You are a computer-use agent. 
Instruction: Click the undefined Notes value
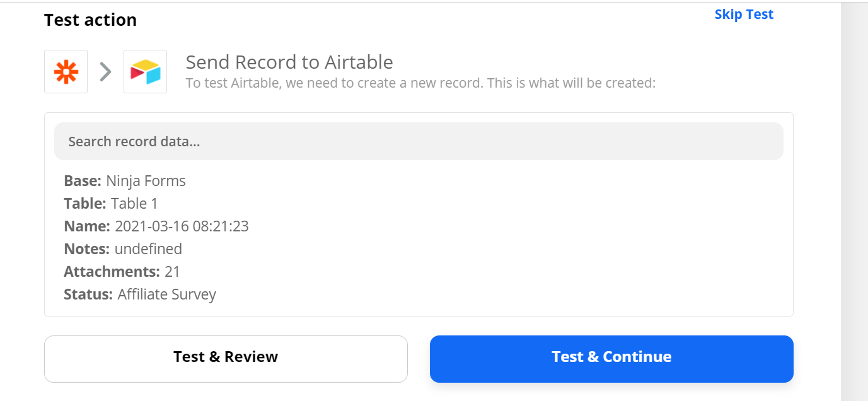coord(148,249)
